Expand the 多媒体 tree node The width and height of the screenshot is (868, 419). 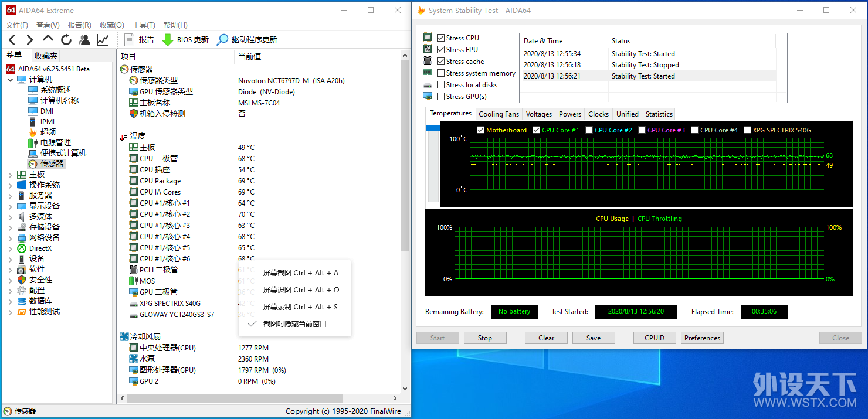tap(10, 216)
